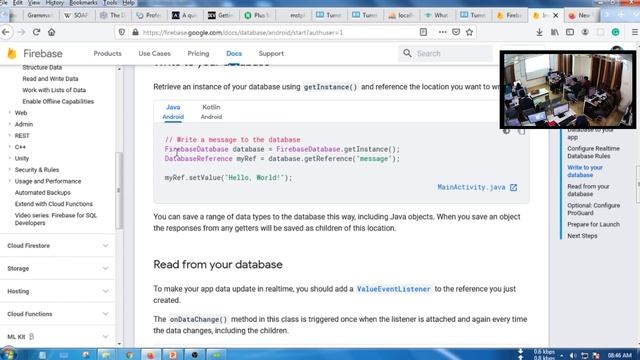The width and height of the screenshot is (640, 360).
Task: Open the History menu
Action: point(54,3)
